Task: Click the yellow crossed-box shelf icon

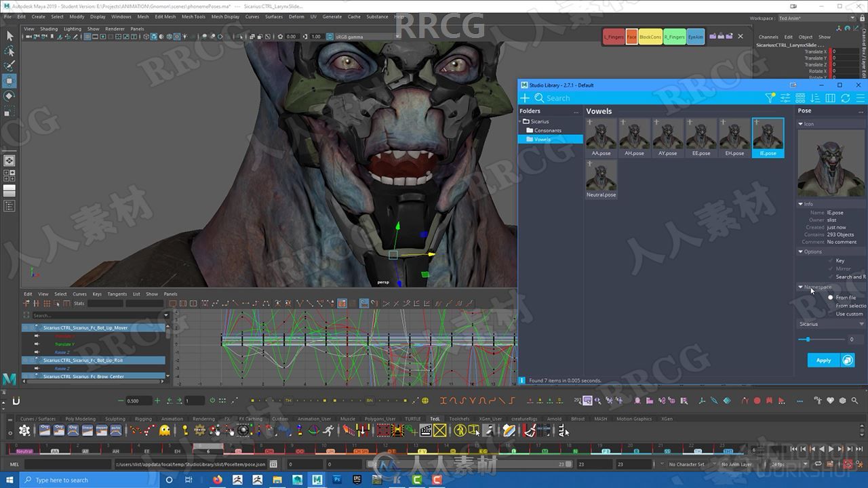Action: pos(440,430)
